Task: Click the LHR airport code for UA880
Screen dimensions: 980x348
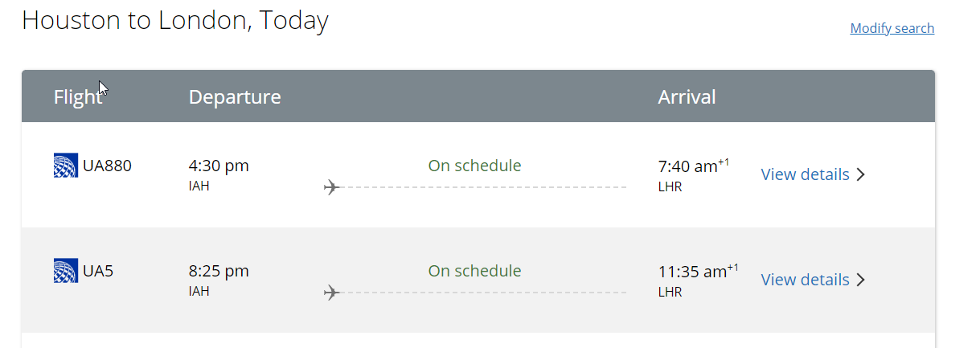Action: 670,186
